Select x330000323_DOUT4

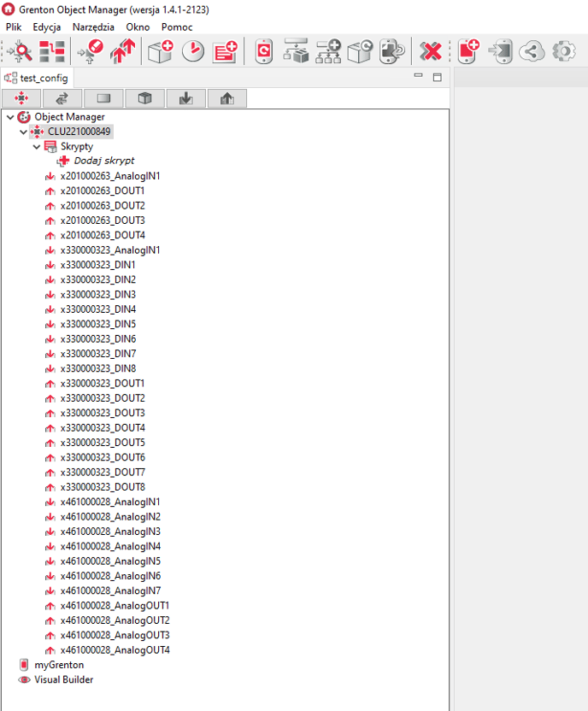(x=103, y=428)
